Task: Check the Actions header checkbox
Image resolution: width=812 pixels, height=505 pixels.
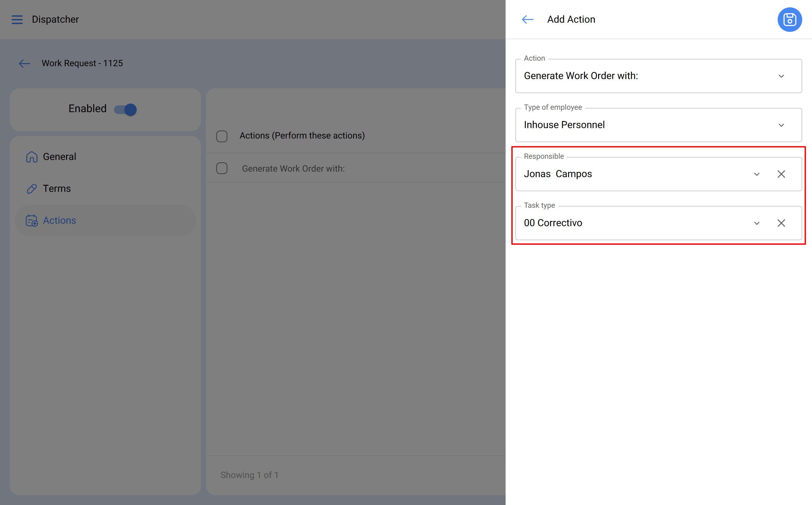Action: pos(222,136)
